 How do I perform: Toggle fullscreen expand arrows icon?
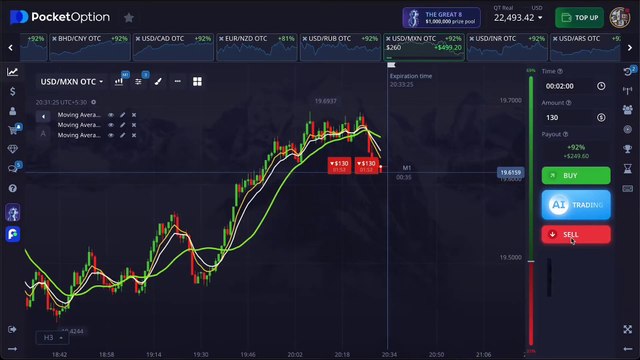[x=628, y=329]
